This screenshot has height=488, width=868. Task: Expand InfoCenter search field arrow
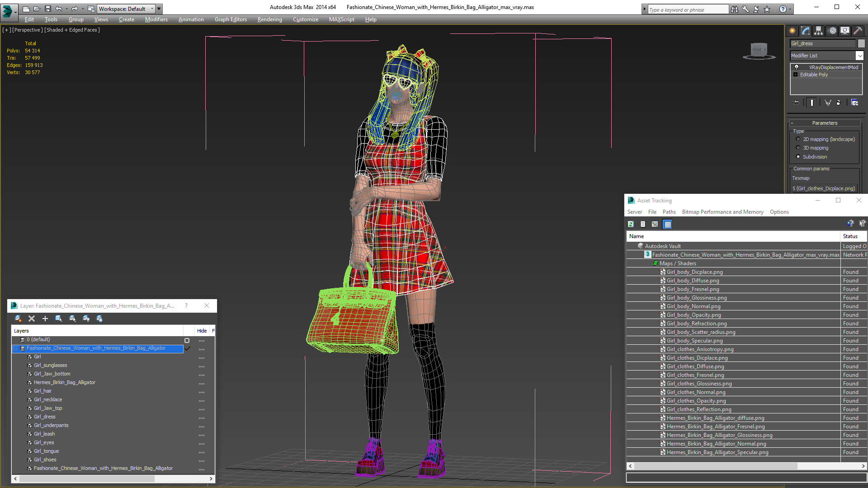pyautogui.click(x=645, y=9)
